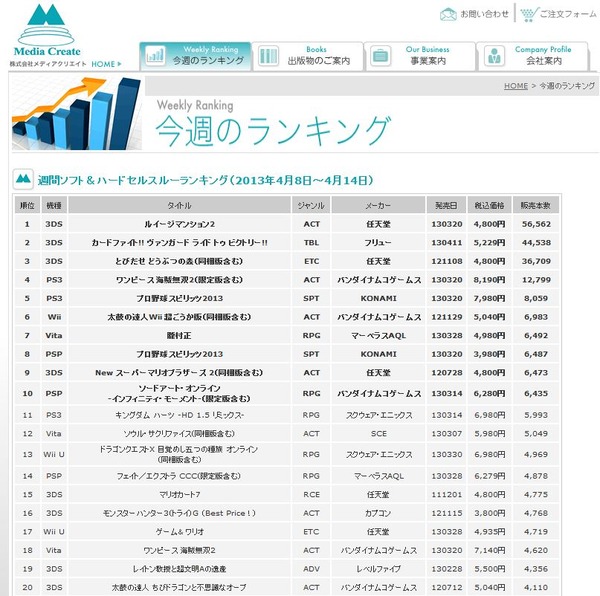The image size is (600, 596).
Task: Click the growth chart banner image
Action: pyautogui.click(x=77, y=113)
